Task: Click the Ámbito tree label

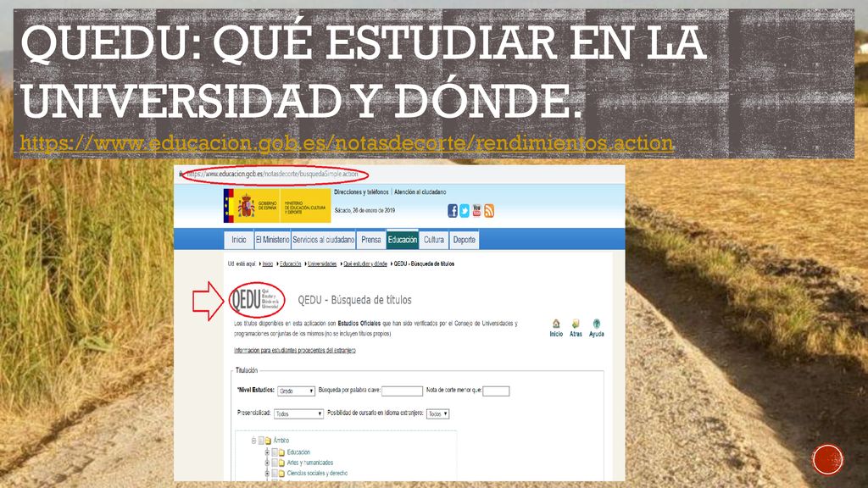Action: coord(281,441)
